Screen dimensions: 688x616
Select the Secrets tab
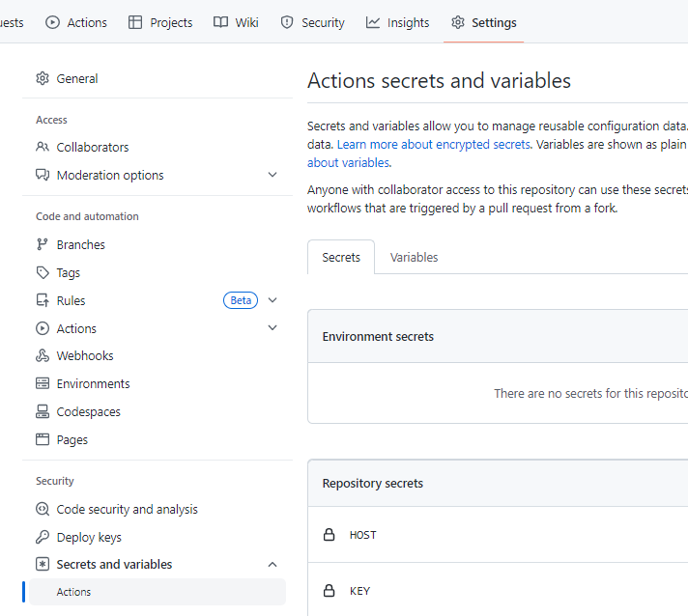click(x=341, y=258)
